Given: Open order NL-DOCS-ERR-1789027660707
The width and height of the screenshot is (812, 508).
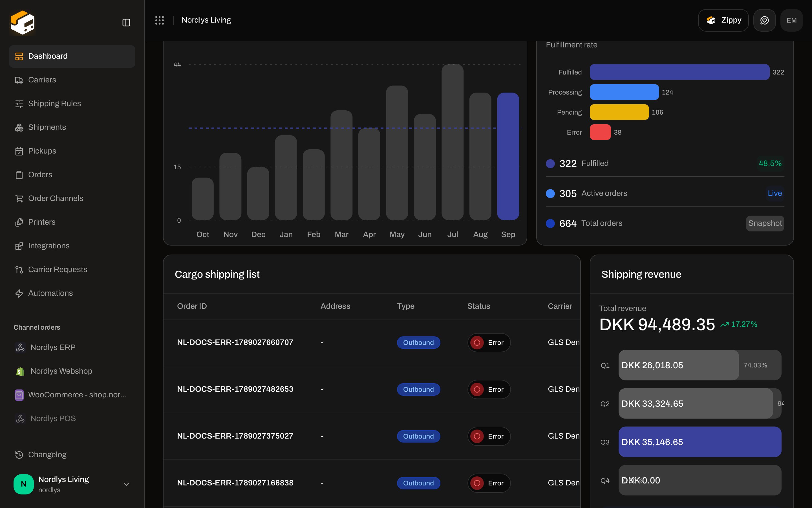Looking at the screenshot, I should [235, 342].
